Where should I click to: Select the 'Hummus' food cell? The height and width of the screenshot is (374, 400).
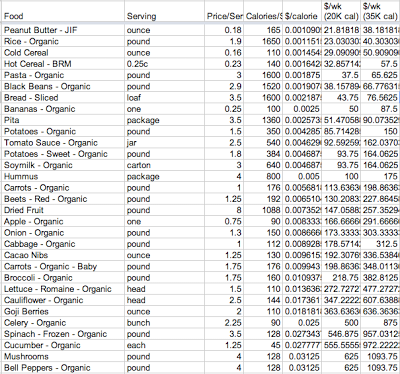coord(63,176)
